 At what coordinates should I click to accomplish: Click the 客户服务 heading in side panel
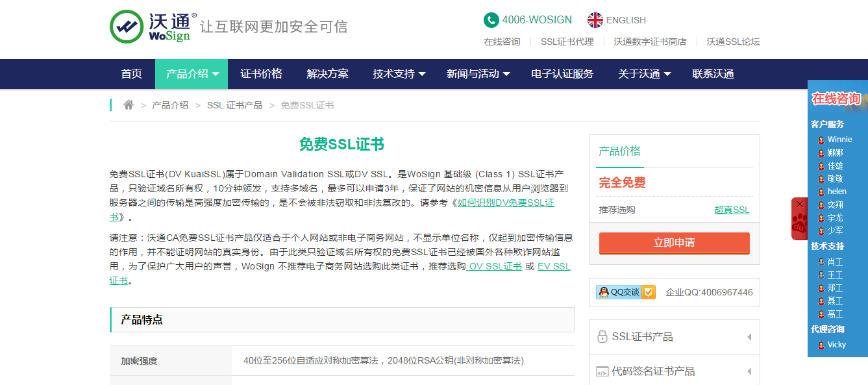(x=827, y=124)
